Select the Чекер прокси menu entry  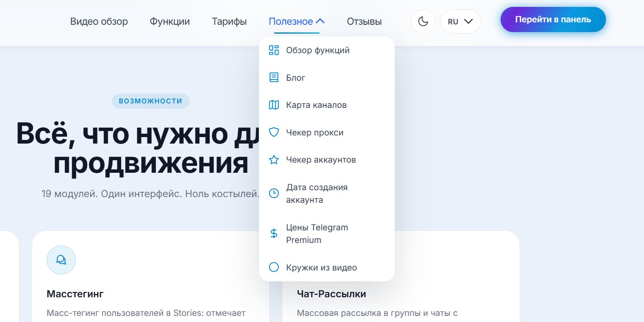point(327,132)
